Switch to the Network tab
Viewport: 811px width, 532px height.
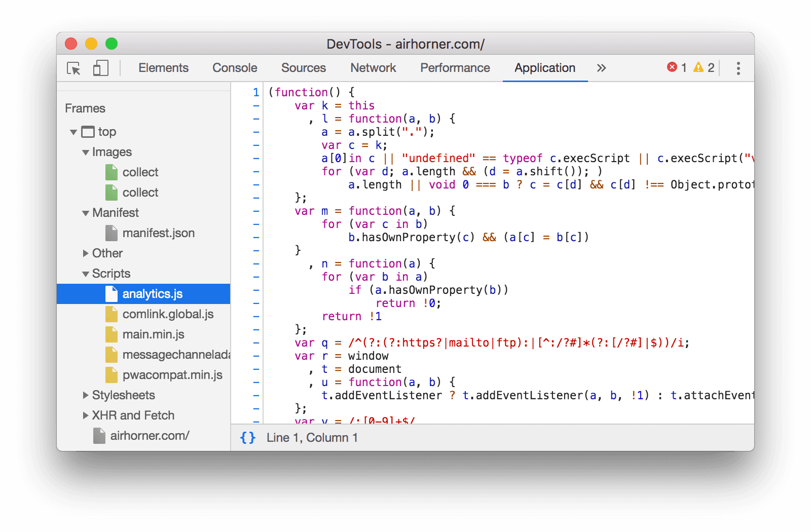(x=373, y=68)
